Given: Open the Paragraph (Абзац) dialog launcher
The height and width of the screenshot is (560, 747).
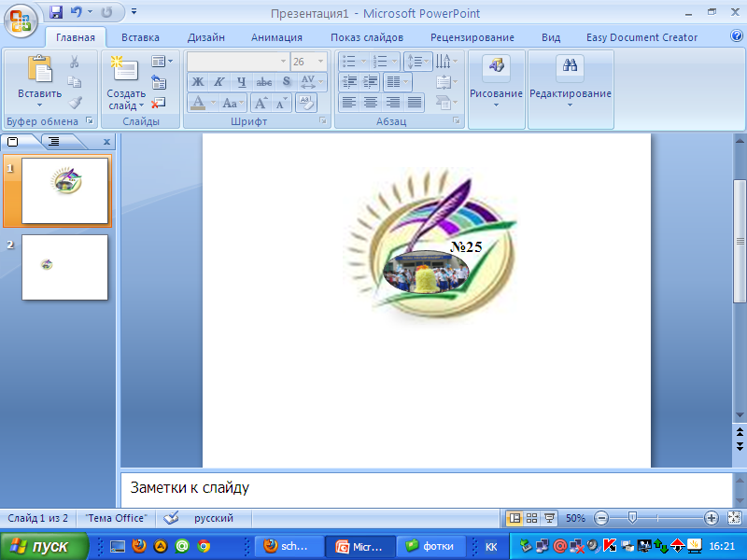Looking at the screenshot, I should tap(457, 121).
